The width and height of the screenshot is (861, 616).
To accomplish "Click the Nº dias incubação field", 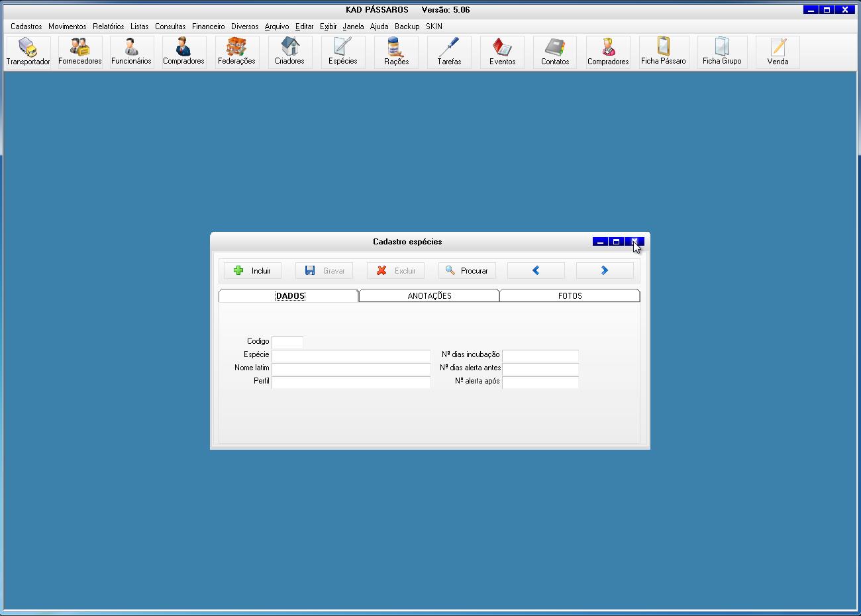I will (540, 355).
